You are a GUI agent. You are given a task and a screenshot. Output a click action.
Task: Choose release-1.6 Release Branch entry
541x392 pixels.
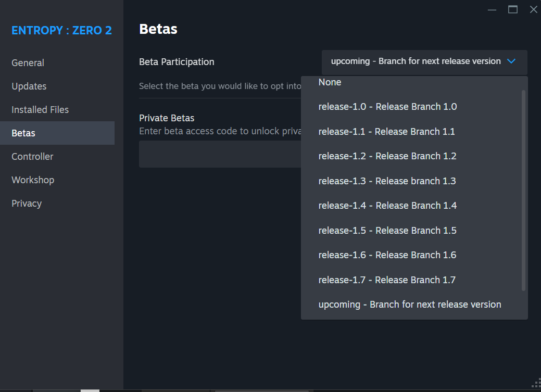point(387,255)
